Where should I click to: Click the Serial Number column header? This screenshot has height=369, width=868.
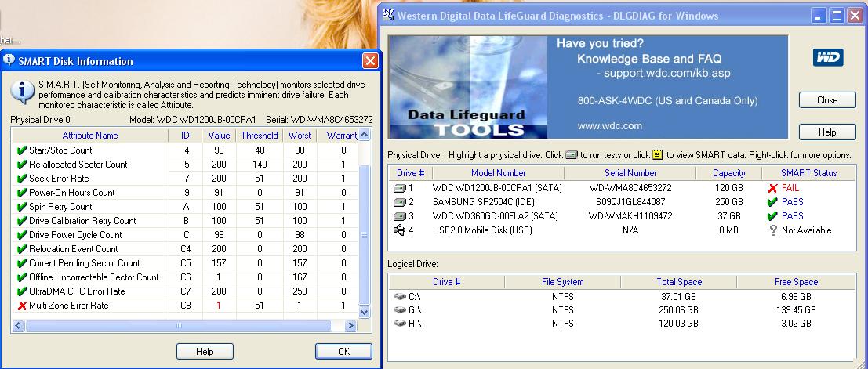point(630,173)
